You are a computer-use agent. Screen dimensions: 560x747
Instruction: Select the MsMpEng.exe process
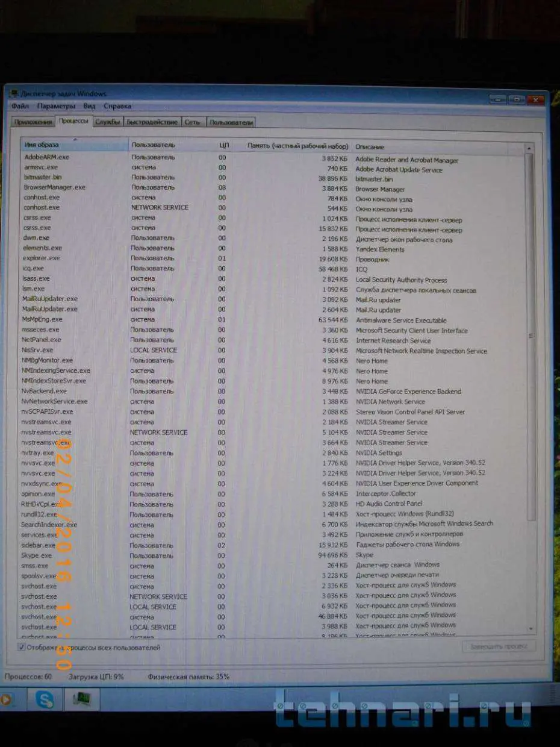pyautogui.click(x=273, y=319)
